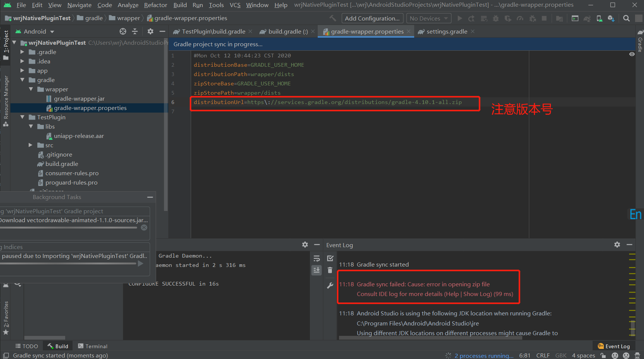Viewport: 644px width, 359px height.
Task: Open Event Log panel gear settings
Action: (x=617, y=245)
